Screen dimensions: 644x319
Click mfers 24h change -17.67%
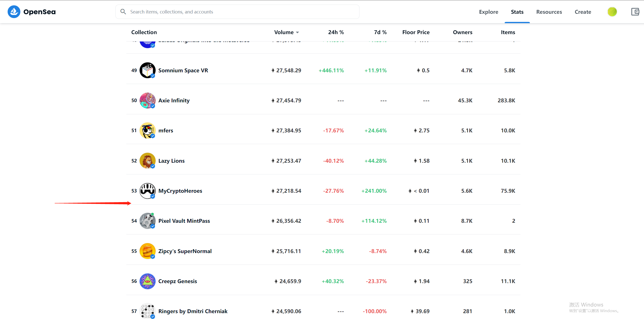tap(333, 130)
